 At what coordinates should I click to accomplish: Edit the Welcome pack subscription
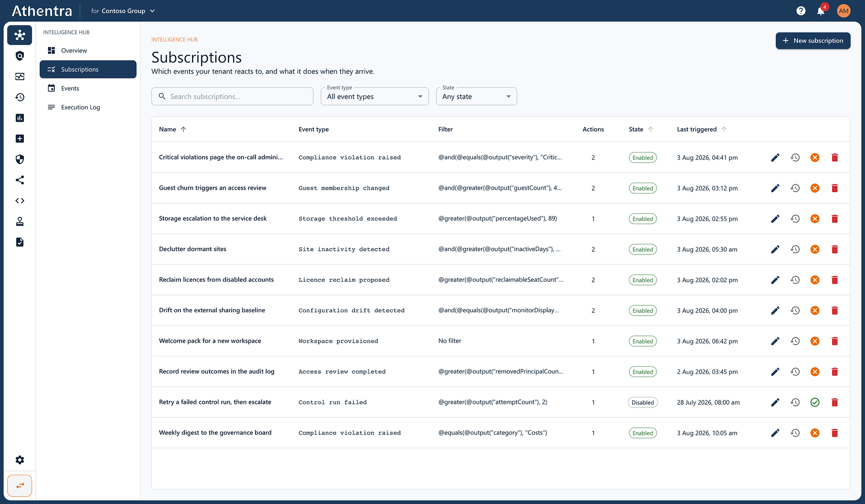point(775,341)
